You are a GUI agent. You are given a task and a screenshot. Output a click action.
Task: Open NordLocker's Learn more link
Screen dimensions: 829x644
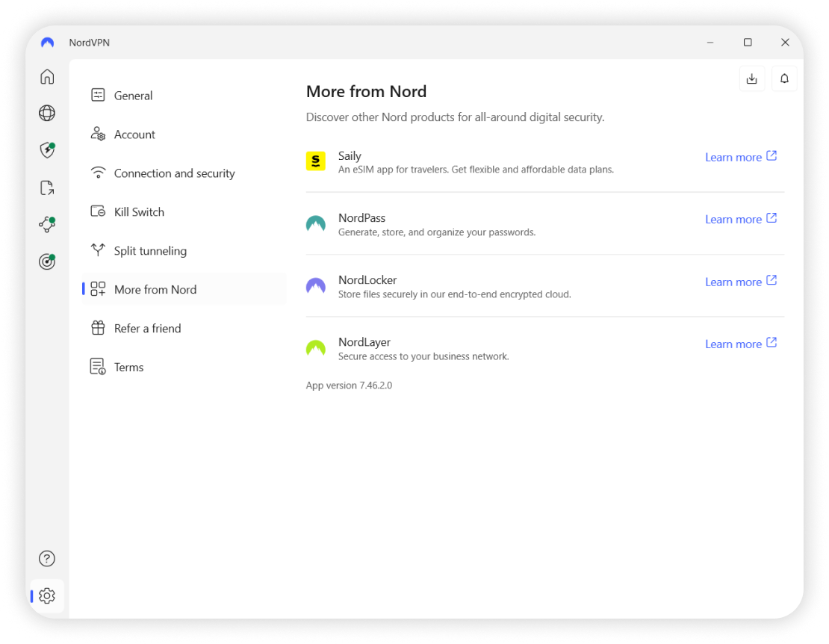[x=740, y=282]
